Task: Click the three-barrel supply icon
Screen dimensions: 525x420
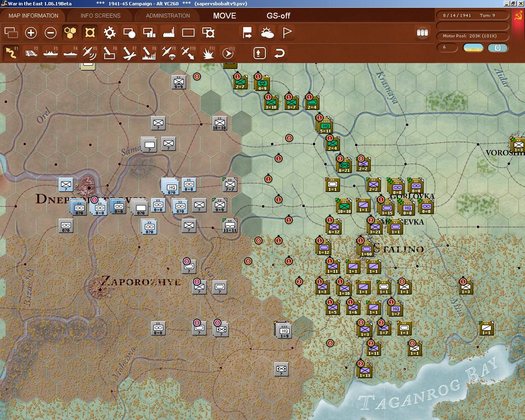Action: (422, 32)
